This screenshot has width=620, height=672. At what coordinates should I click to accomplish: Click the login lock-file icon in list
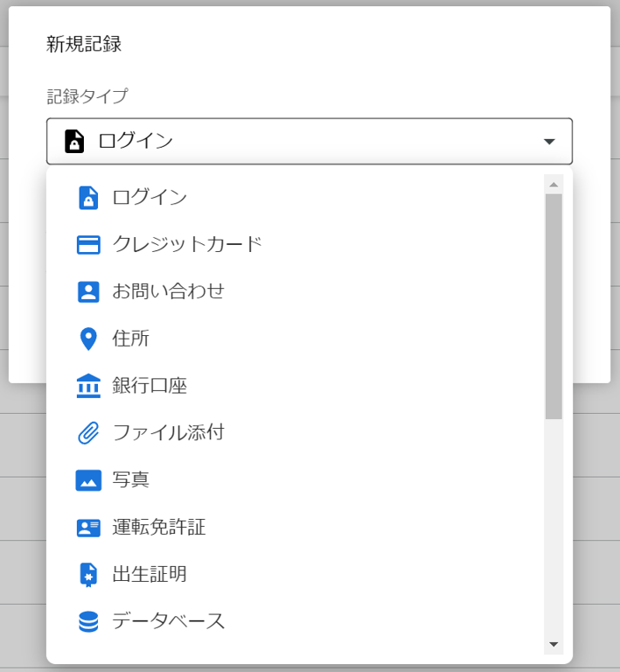click(x=88, y=198)
